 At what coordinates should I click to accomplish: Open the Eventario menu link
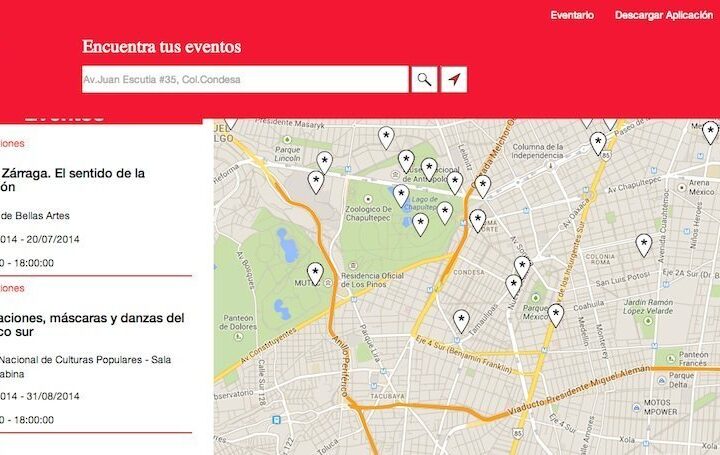point(572,15)
